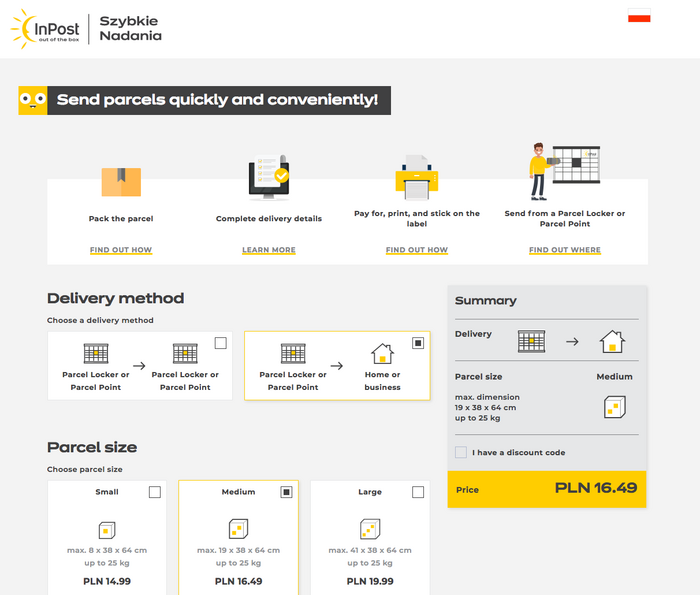This screenshot has height=595, width=700.
Task: Click the sender locker icon in locker-to-locker option
Action: coord(96,354)
